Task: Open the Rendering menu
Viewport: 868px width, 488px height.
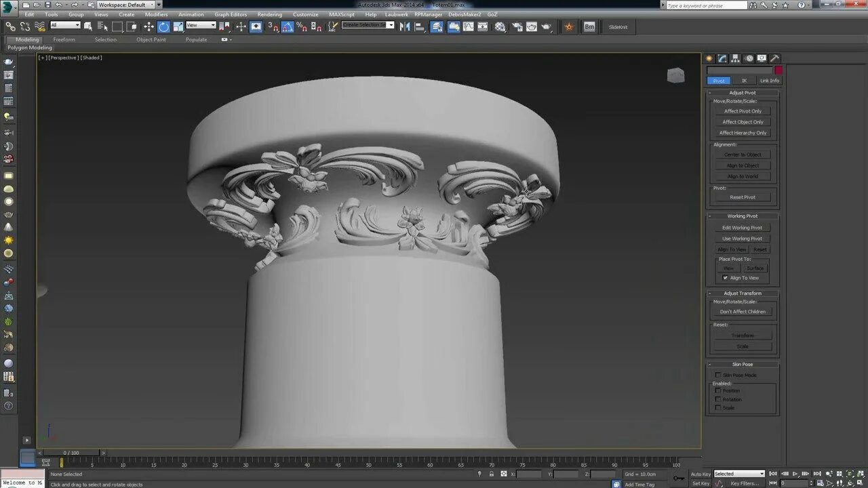Action: [269, 14]
